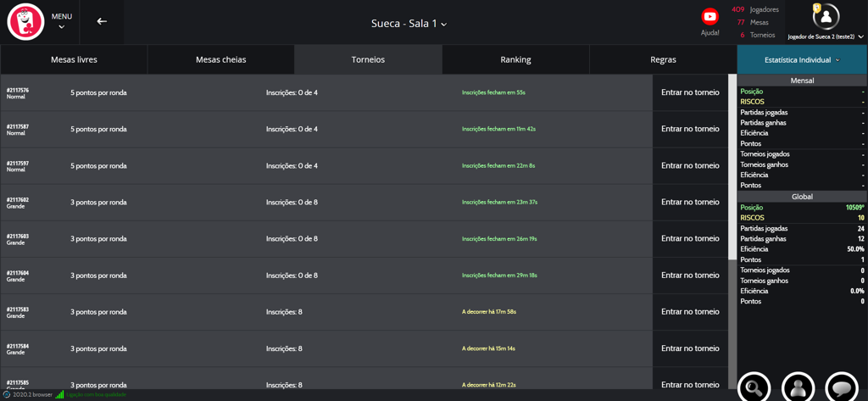
Task: Open the YouTube Ajuda help icon
Action: tap(709, 17)
